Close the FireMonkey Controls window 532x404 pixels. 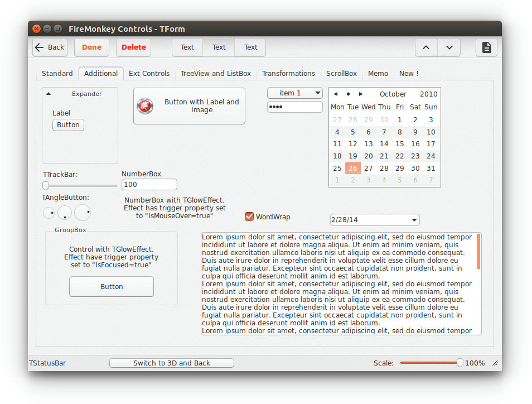click(37, 29)
